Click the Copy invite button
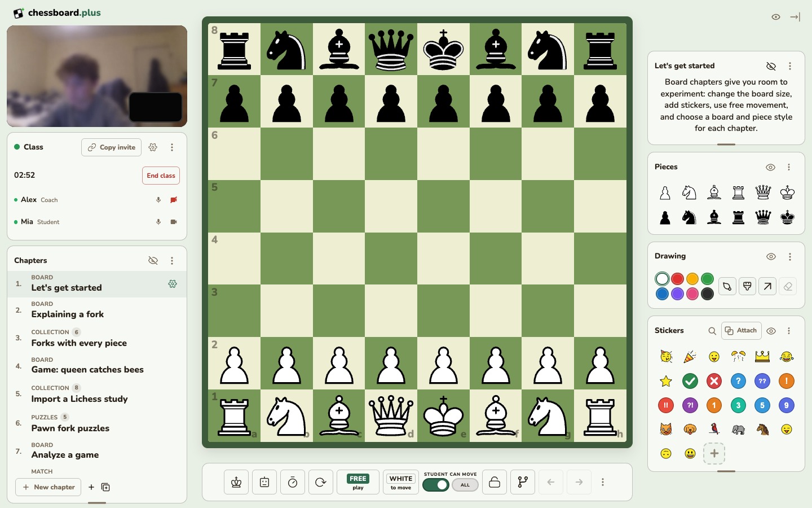 (112, 147)
